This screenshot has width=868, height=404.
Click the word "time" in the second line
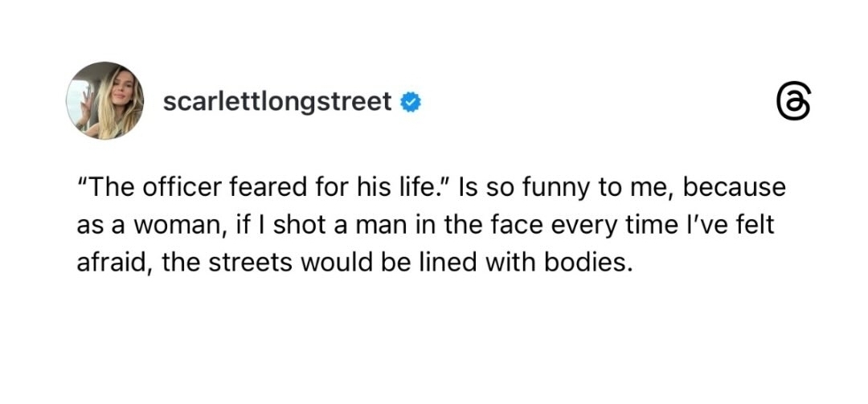tap(649, 226)
